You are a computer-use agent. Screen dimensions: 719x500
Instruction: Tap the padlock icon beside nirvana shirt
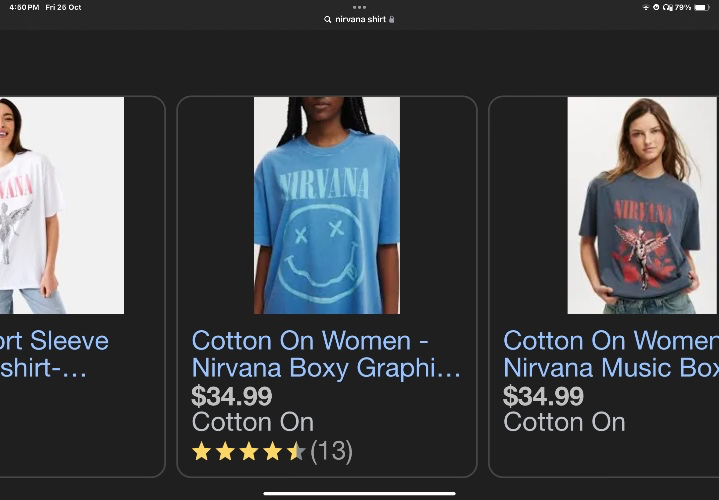[x=391, y=19]
